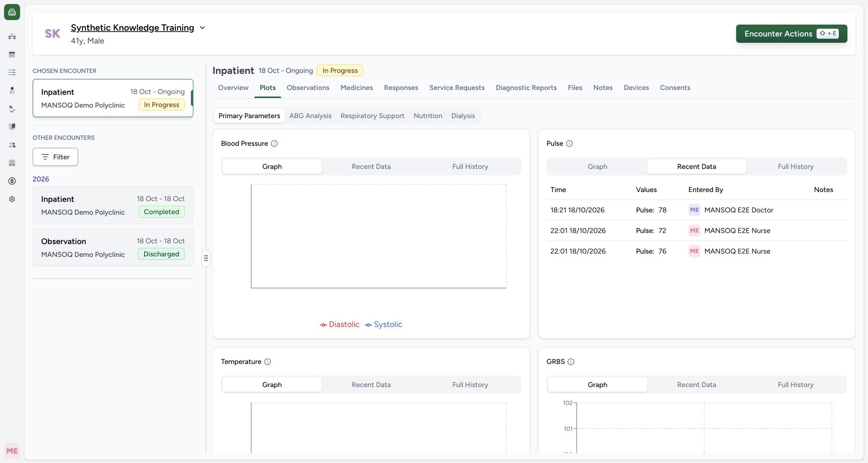Image resolution: width=868 pixels, height=463 pixels.
Task: Toggle the Diastolic legend series
Action: [340, 325]
